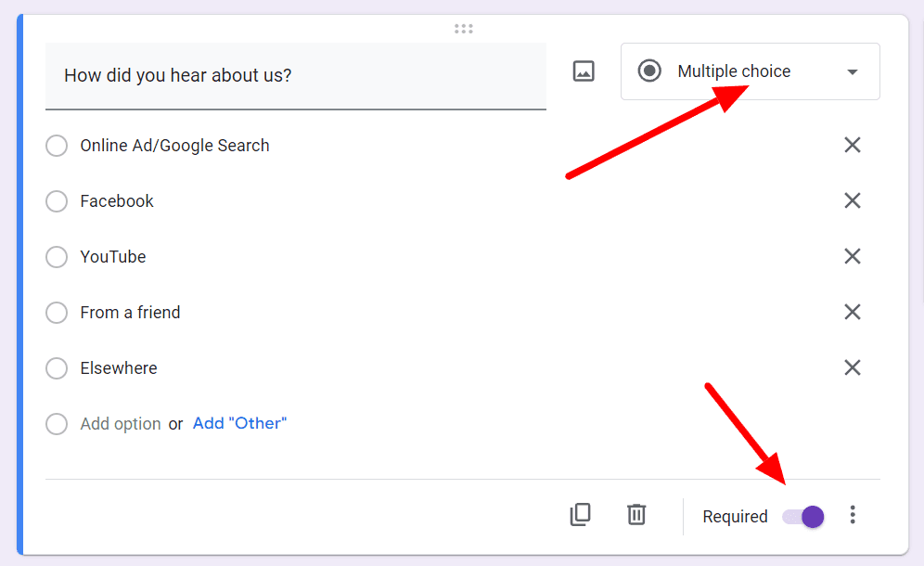Delete this question with the trash icon
Image resolution: width=924 pixels, height=566 pixels.
coord(636,514)
